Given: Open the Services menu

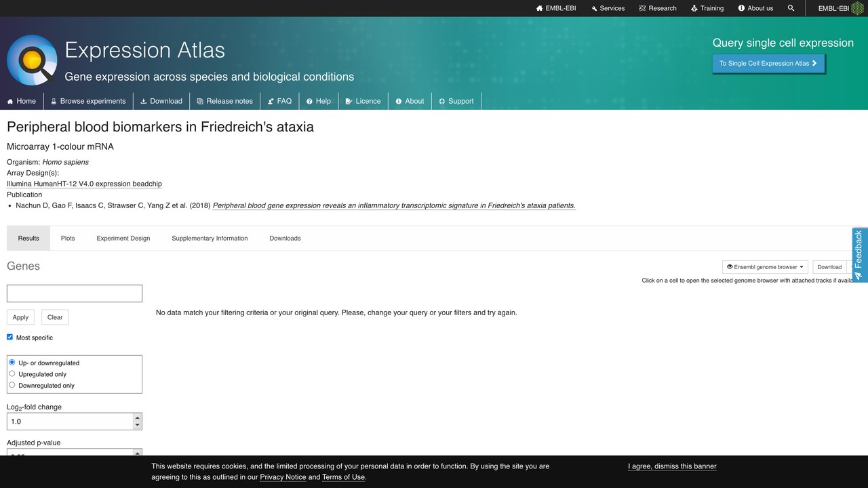Looking at the screenshot, I should tap(608, 8).
